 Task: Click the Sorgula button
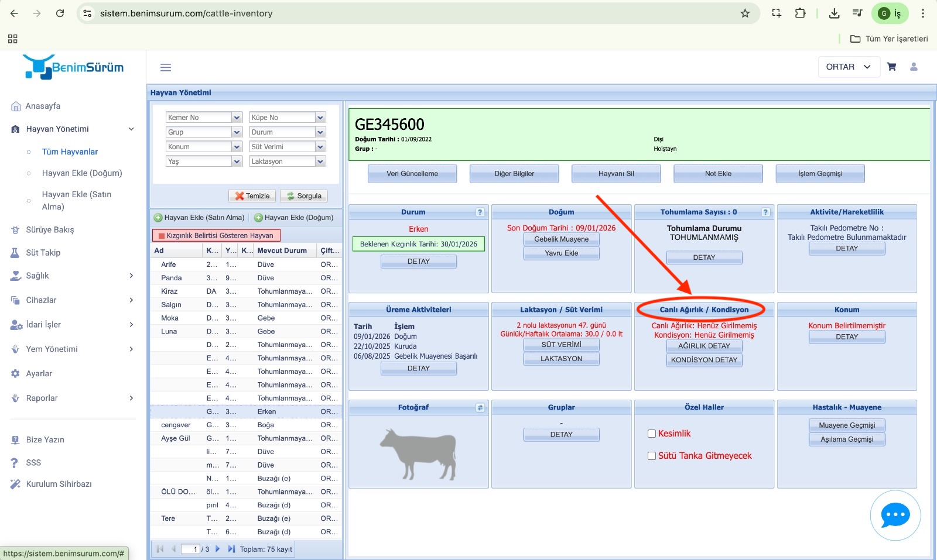tap(304, 196)
